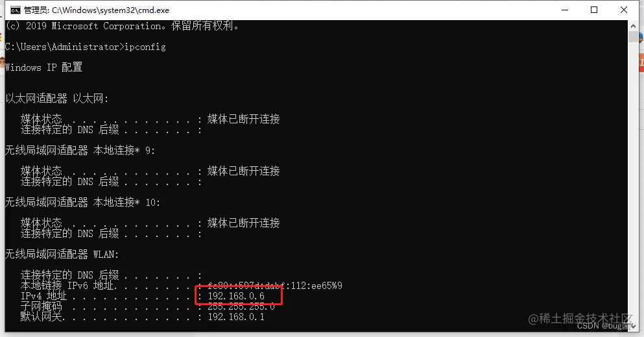Click the window title text cmd.exe
Image resolution: width=644 pixels, height=337 pixels.
tap(97, 10)
